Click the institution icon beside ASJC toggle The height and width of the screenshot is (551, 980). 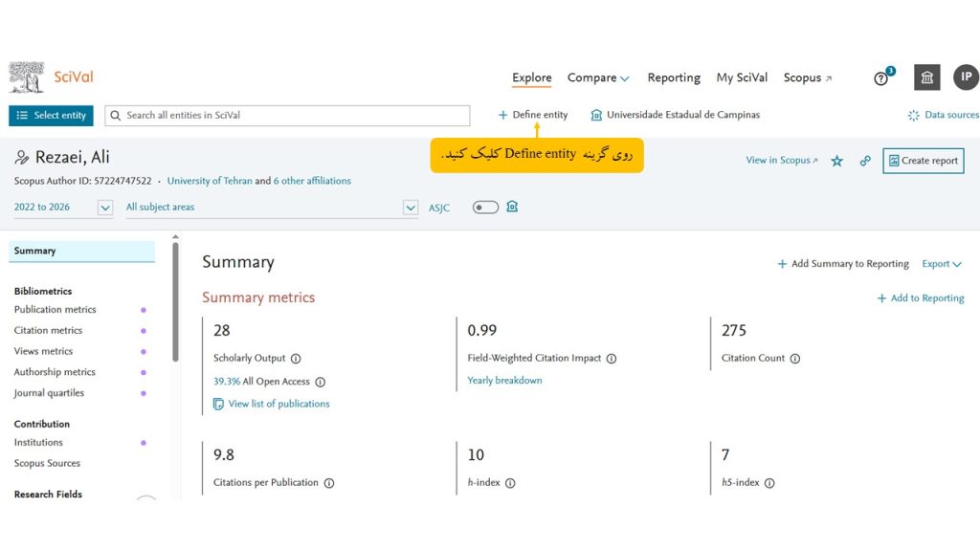click(x=512, y=207)
